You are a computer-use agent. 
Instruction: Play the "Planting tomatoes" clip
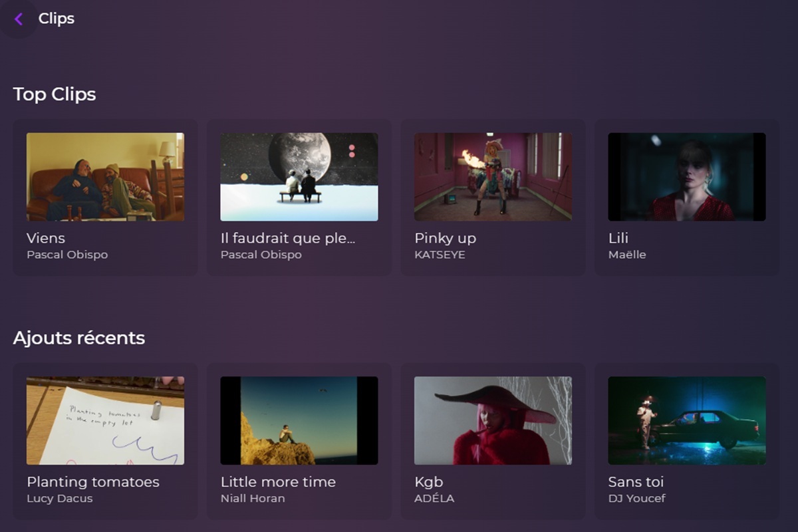coord(105,420)
